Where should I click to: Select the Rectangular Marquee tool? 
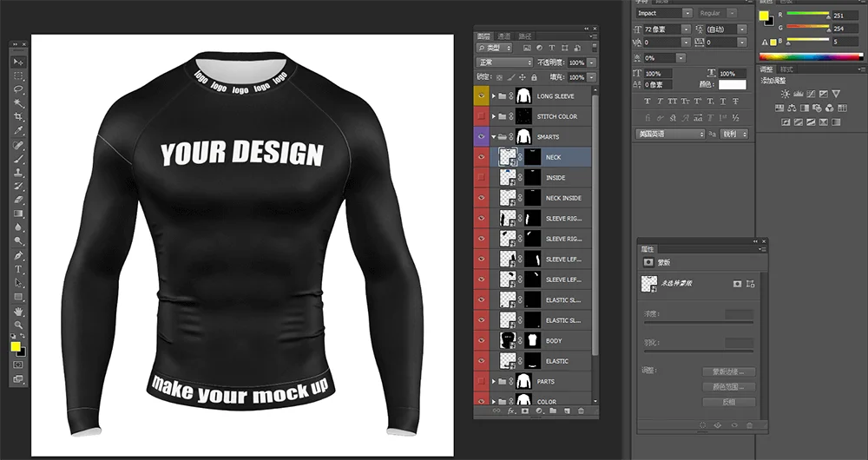coord(18,76)
